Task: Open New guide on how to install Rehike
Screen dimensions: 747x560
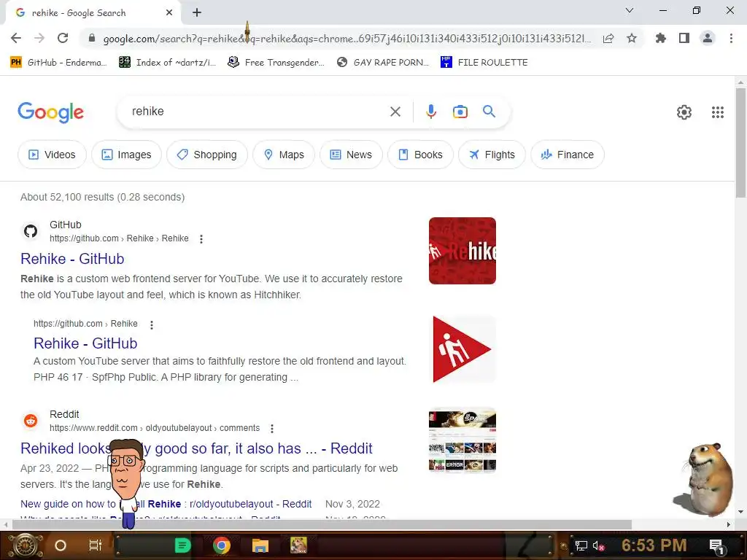Action: point(166,504)
